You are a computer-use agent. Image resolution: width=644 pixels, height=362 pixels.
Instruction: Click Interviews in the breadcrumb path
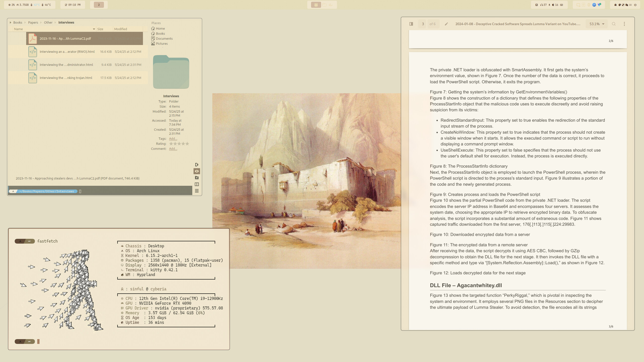pos(66,22)
